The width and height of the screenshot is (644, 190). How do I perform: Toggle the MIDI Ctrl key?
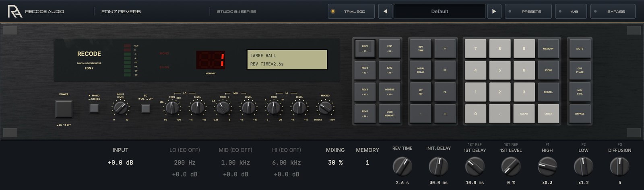[580, 92]
